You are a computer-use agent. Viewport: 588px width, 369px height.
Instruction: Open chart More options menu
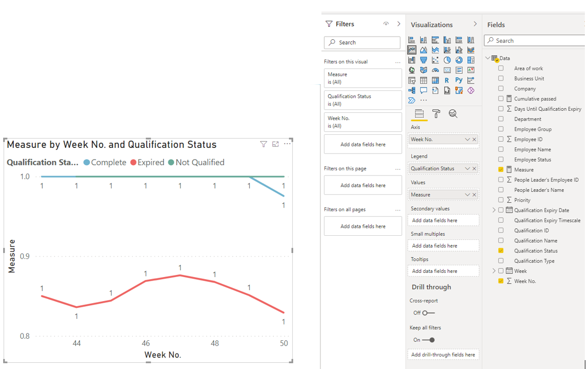[287, 144]
